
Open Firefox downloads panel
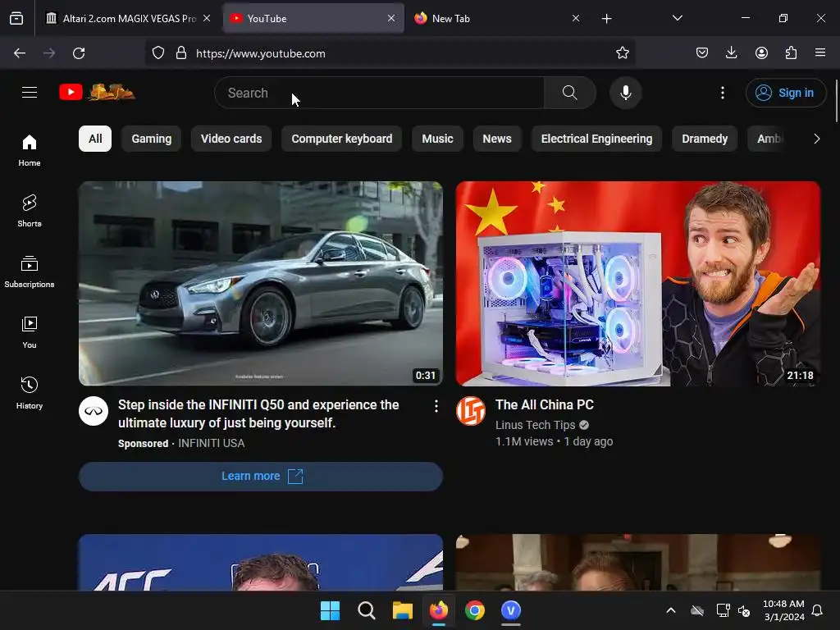[x=731, y=52]
